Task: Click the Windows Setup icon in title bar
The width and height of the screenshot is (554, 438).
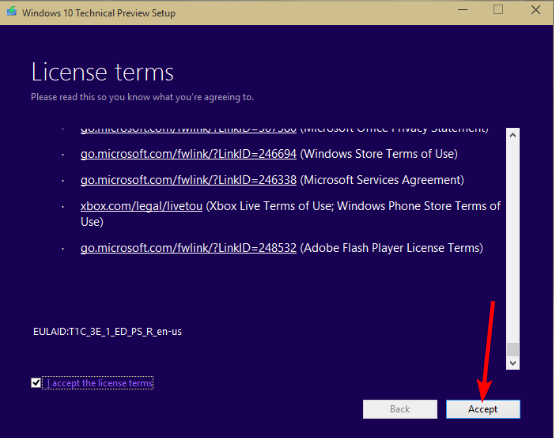Action: click(x=12, y=12)
